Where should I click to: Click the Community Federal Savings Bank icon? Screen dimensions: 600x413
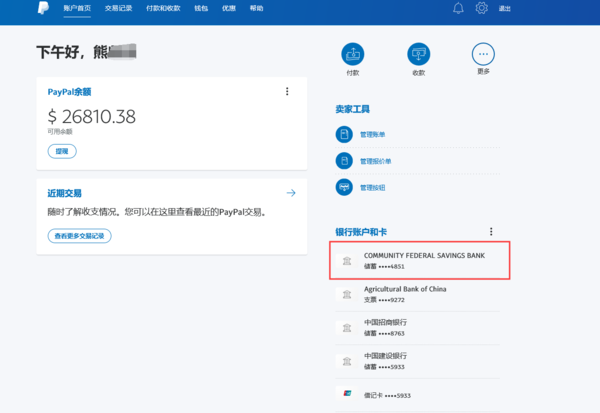coord(347,261)
